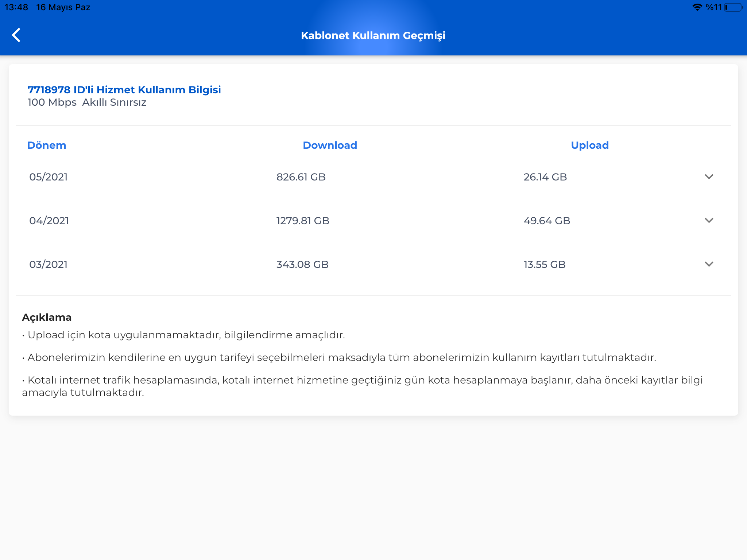The height and width of the screenshot is (560, 747).
Task: Select the Upload column header
Action: coord(590,145)
